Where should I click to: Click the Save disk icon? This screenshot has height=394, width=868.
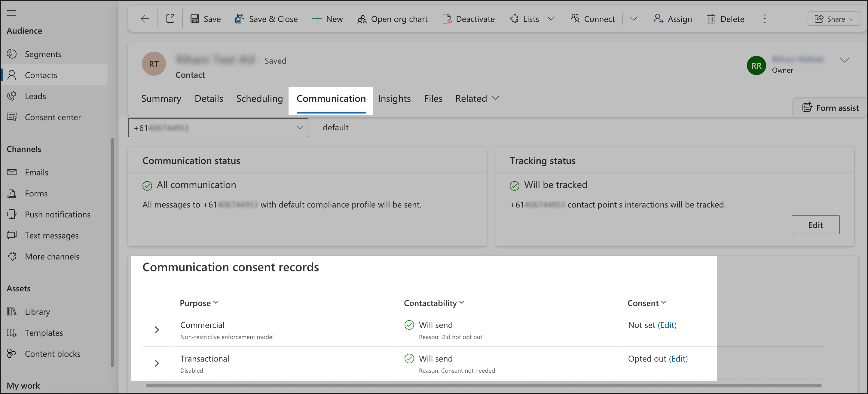[194, 19]
